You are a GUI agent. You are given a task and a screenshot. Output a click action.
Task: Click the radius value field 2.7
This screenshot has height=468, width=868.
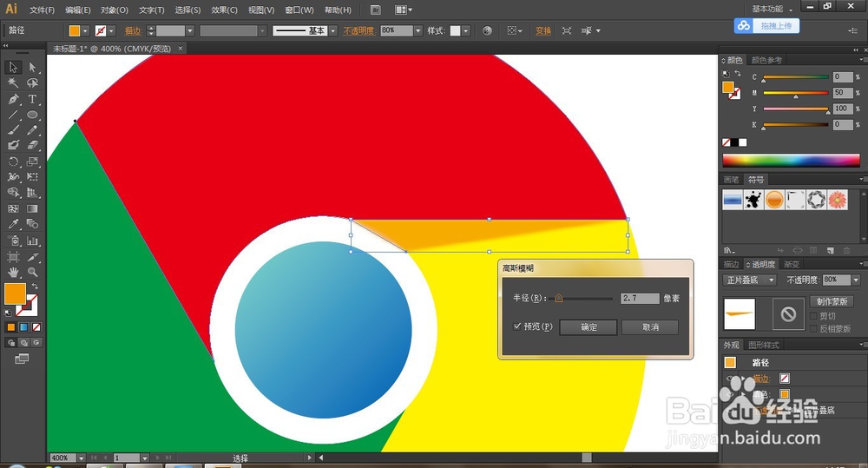(x=640, y=298)
